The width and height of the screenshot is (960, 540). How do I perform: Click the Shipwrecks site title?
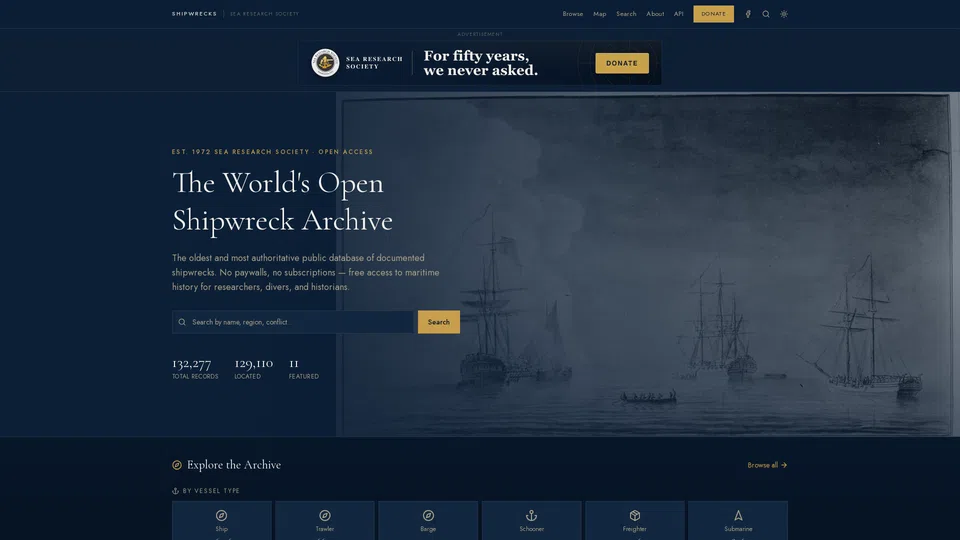194,14
